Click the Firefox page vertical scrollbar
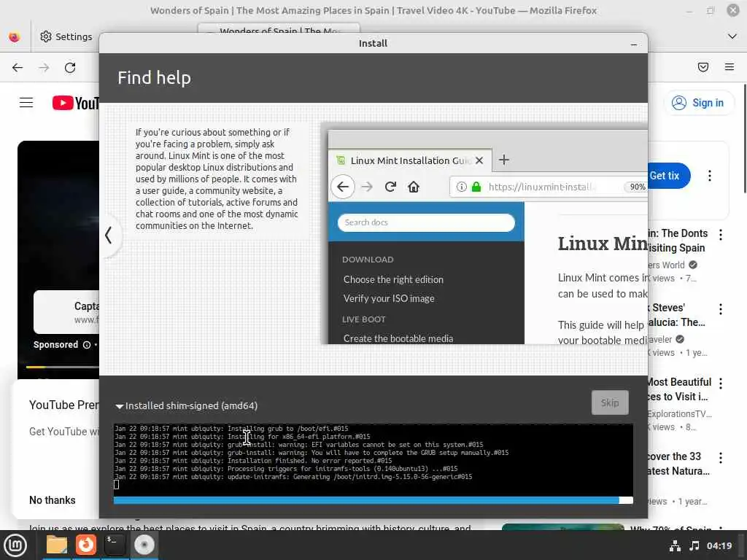 click(x=744, y=138)
